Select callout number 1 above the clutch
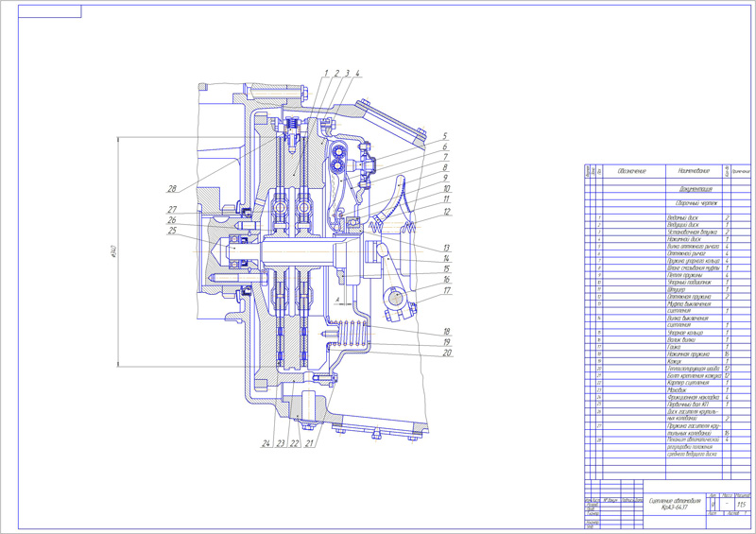756x534 pixels. point(324,73)
